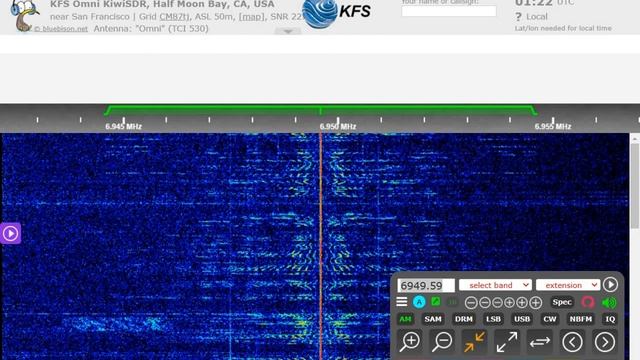Image resolution: width=640 pixels, height=360 pixels.
Task: Click 'KFS Omni KiwiSDR, Half Moon Bay' title
Action: (162, 4)
